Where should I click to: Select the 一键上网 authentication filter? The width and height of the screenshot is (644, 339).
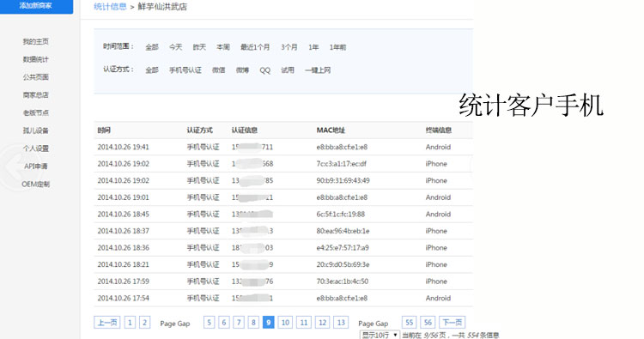[318, 70]
